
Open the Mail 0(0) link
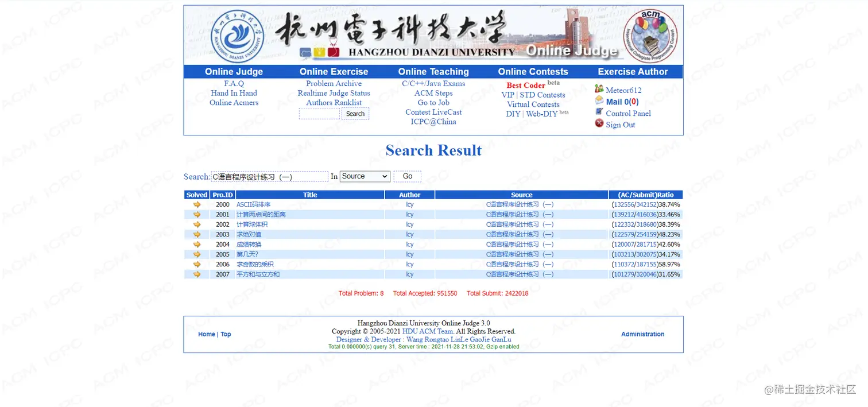(622, 102)
